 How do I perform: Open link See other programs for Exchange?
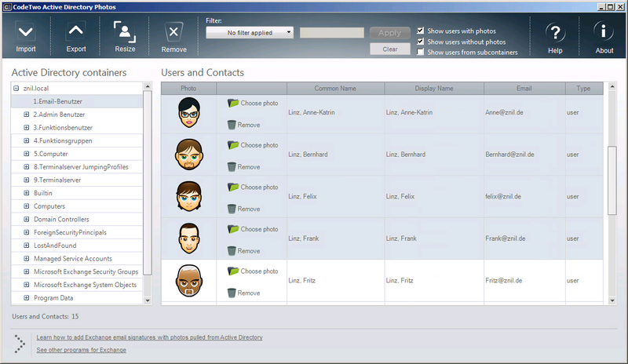coord(81,350)
